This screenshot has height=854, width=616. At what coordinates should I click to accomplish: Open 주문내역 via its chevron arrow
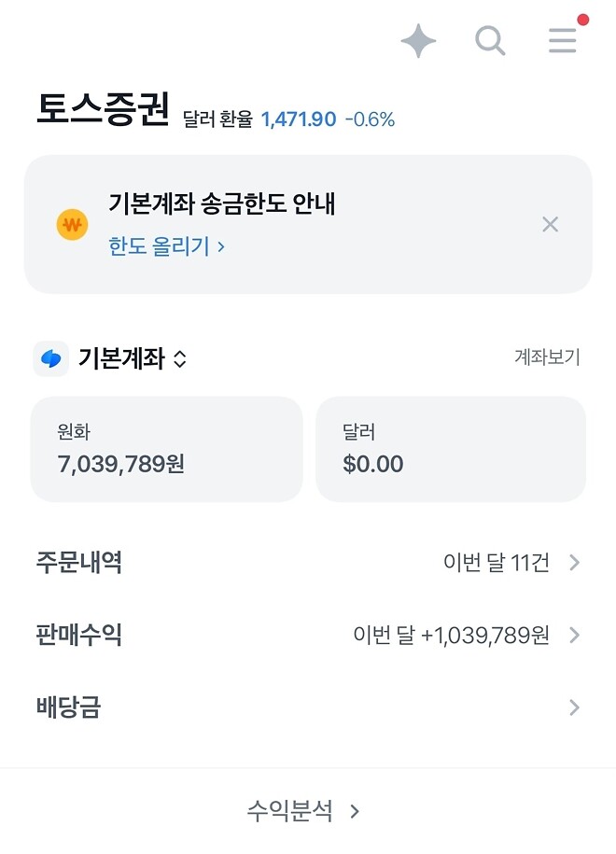[573, 563]
